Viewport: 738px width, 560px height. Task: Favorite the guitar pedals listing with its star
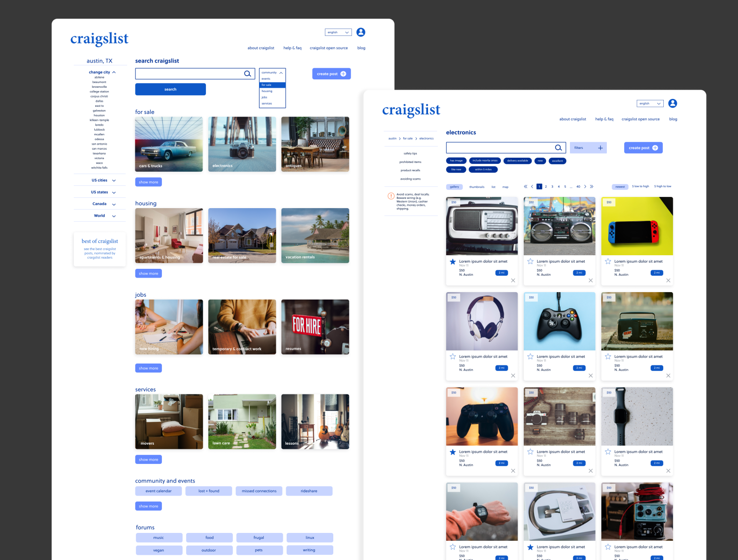(x=608, y=547)
